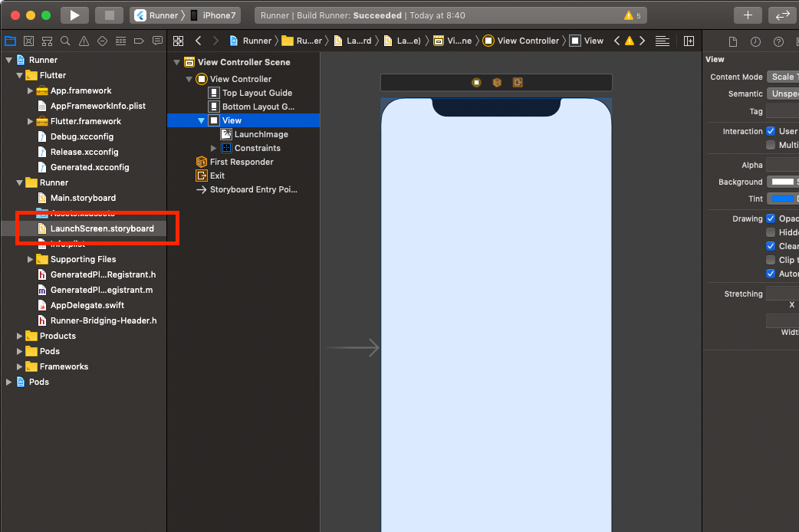Open the Vi...ne scene breadcrumb

(452, 41)
